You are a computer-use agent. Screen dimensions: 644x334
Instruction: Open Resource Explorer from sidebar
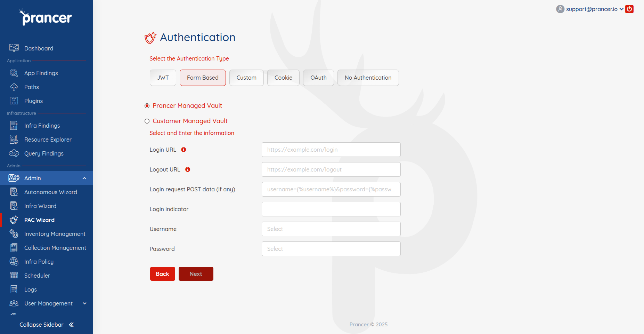coord(48,140)
